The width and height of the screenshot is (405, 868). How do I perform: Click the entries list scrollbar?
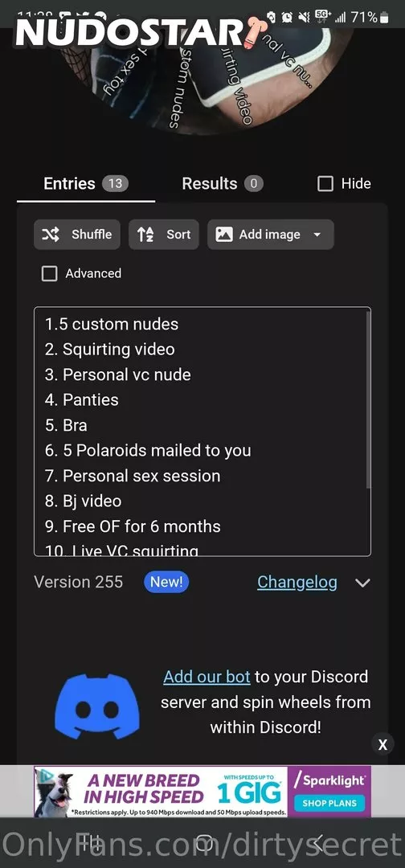[x=369, y=399]
